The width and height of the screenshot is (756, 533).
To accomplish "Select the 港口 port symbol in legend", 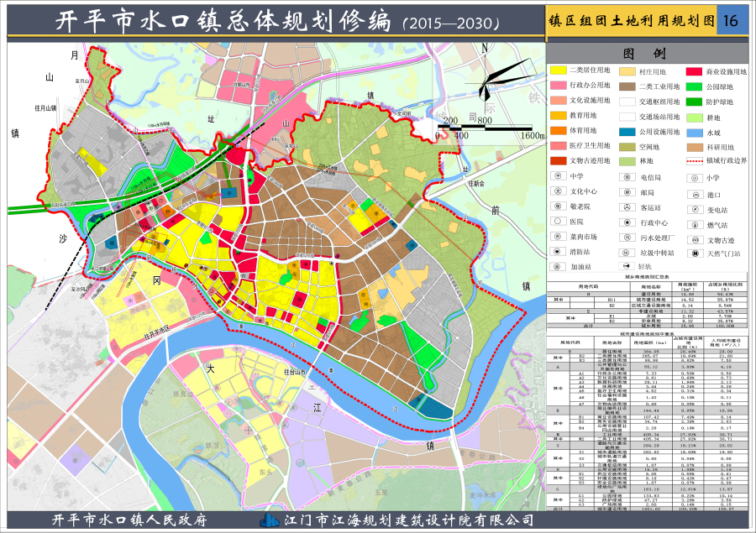I will tap(695, 193).
